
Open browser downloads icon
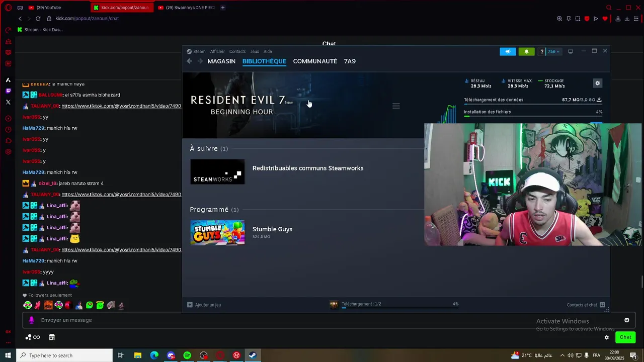627,19
